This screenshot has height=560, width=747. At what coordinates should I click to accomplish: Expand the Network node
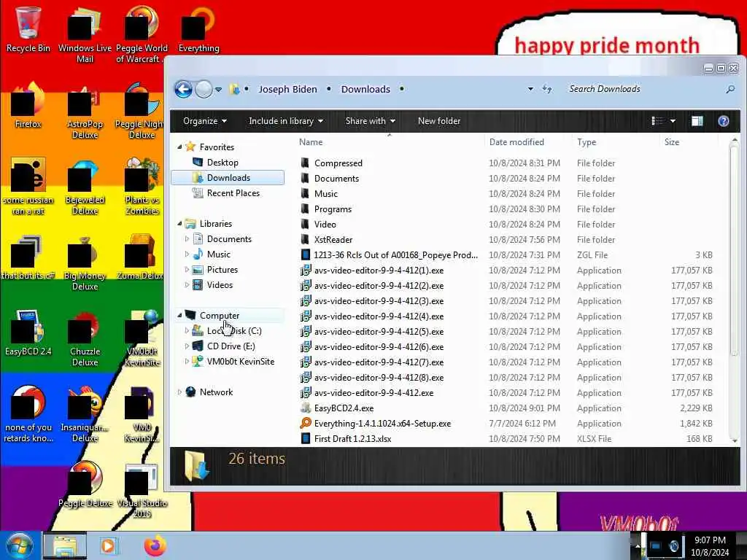[179, 392]
